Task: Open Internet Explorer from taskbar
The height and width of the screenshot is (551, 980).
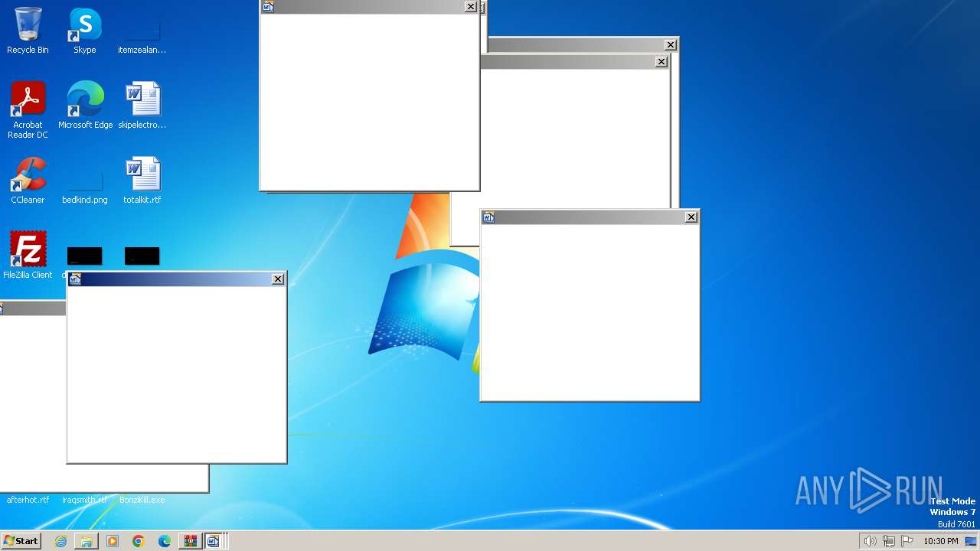Action: (60, 541)
